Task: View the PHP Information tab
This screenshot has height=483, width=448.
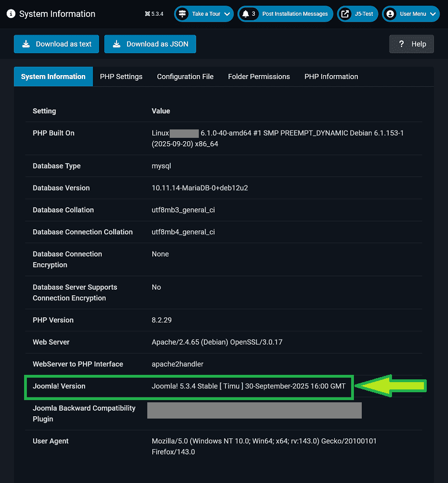Action: 331,77
